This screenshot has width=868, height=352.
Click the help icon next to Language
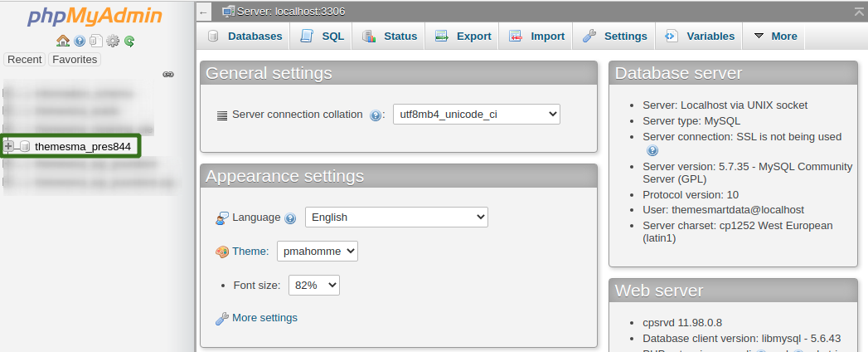click(290, 218)
